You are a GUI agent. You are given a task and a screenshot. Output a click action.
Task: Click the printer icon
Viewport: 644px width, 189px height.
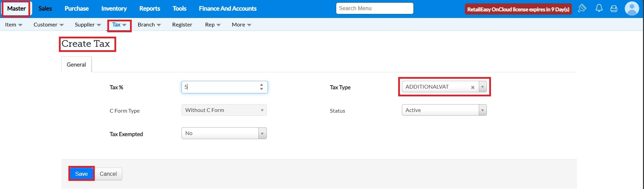pyautogui.click(x=614, y=9)
